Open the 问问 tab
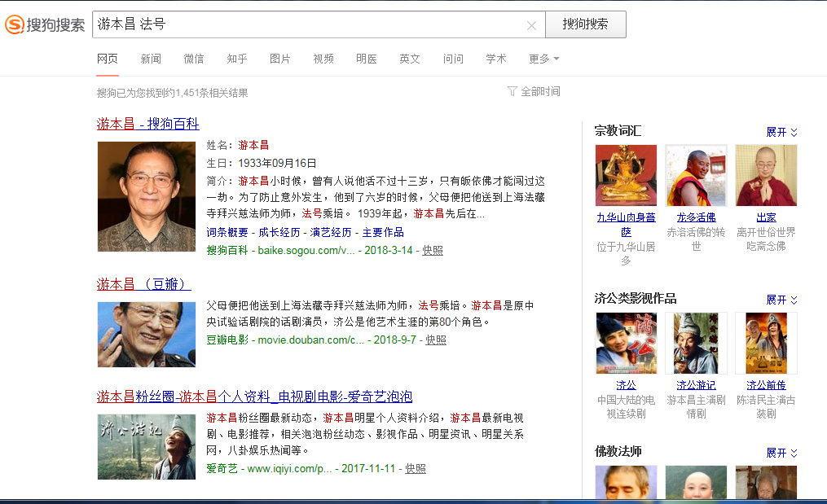 tap(453, 59)
